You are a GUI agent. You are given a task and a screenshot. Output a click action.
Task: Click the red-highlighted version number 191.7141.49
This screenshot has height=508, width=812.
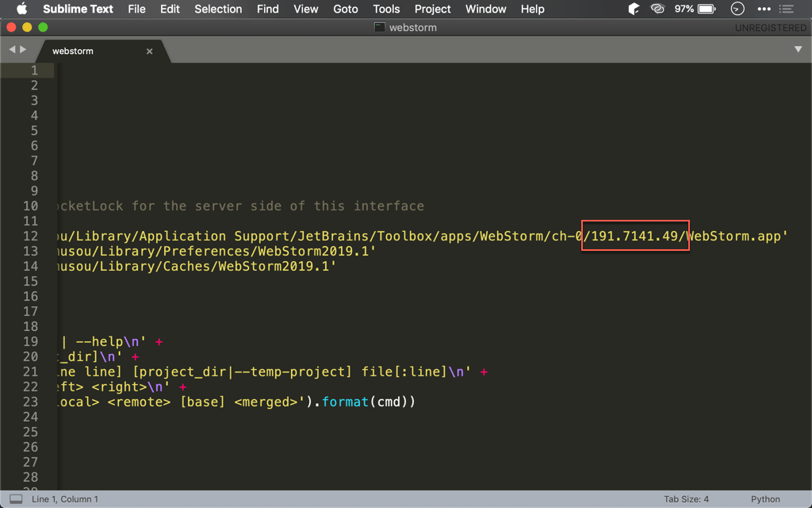[x=634, y=236]
